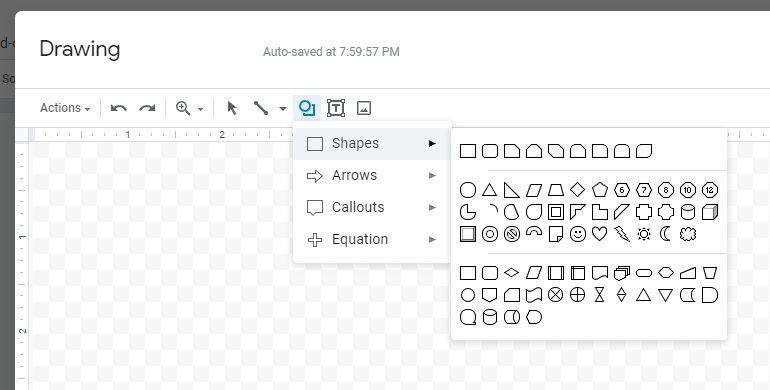This screenshot has height=390, width=770.
Task: Select the pentagon shape
Action: (x=600, y=190)
